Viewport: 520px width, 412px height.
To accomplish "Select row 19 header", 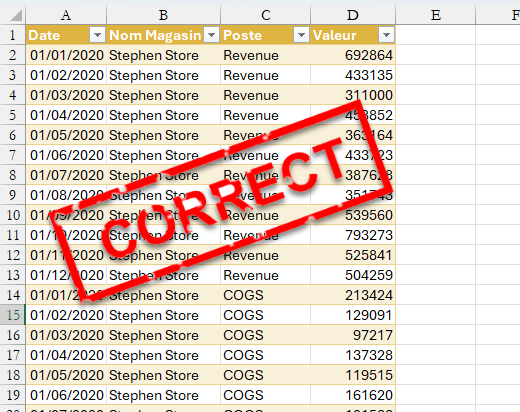I will tap(13, 395).
